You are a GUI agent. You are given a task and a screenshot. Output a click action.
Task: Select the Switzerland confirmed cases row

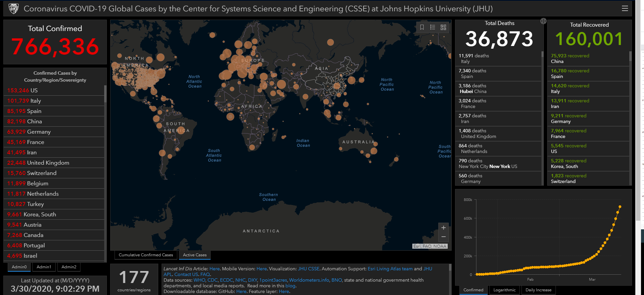point(54,173)
